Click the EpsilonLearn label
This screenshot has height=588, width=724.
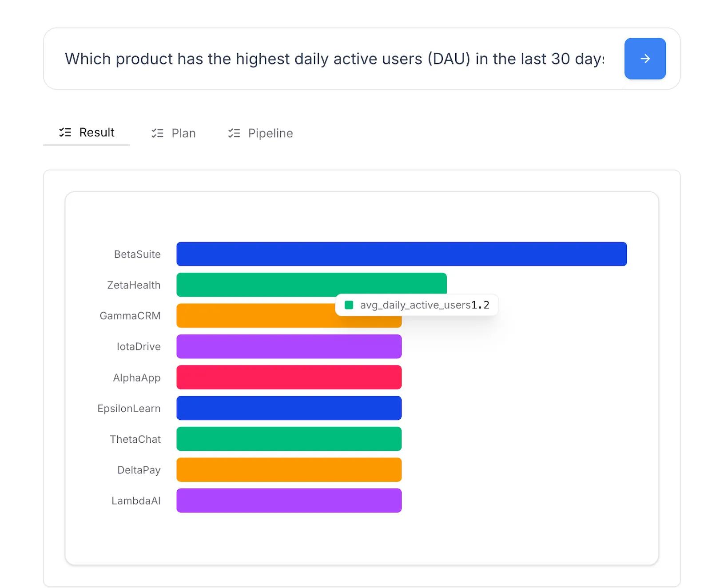tap(129, 408)
